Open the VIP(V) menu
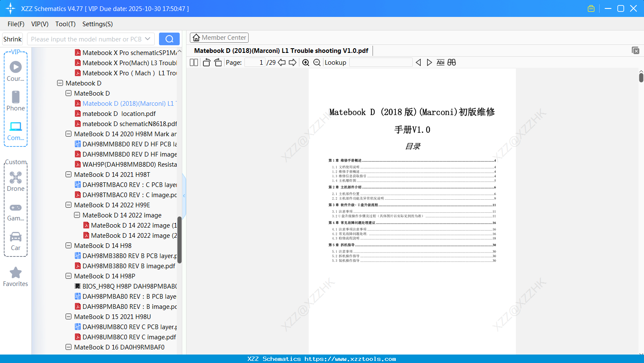The height and width of the screenshot is (363, 644). coord(40,24)
